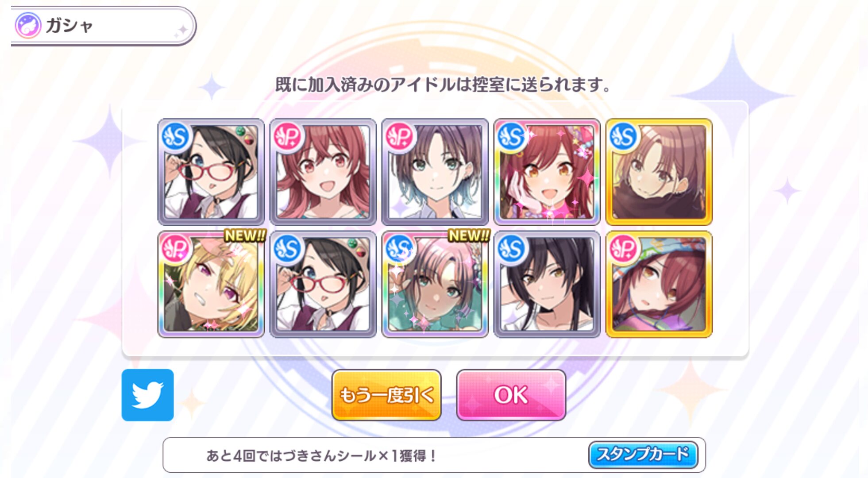The width and height of the screenshot is (868, 478).
Task: Click the pink OK button
Action: click(x=511, y=395)
